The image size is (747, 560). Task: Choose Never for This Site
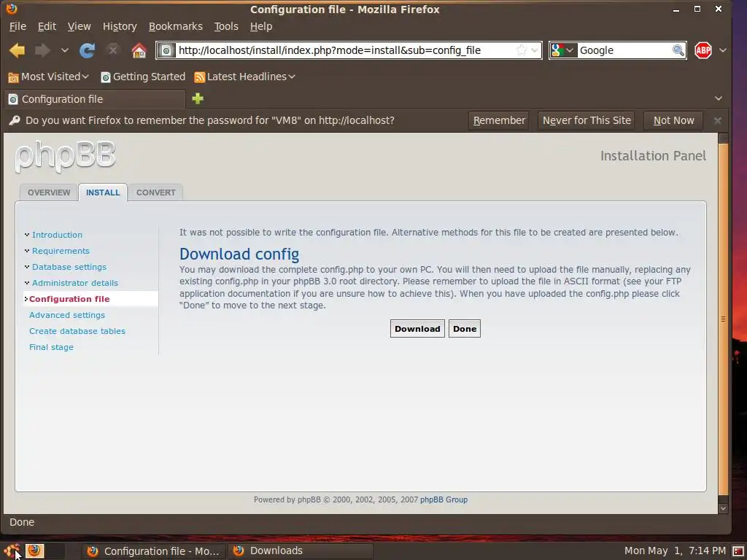[x=587, y=120]
